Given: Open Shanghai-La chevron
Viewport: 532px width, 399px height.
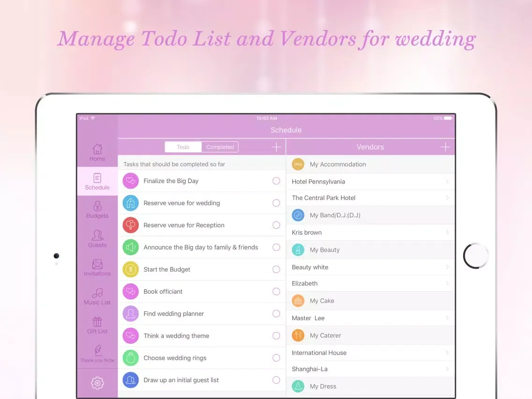Looking at the screenshot, I should point(447,369).
